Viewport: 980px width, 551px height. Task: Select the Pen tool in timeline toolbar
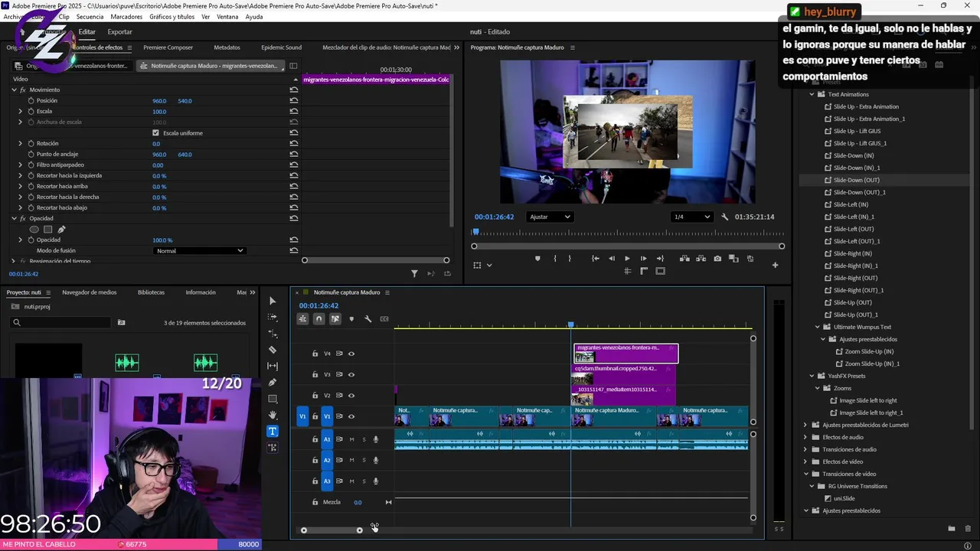click(x=273, y=383)
